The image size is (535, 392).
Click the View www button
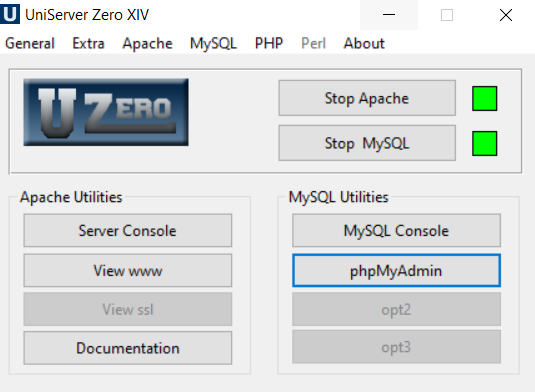point(128,271)
